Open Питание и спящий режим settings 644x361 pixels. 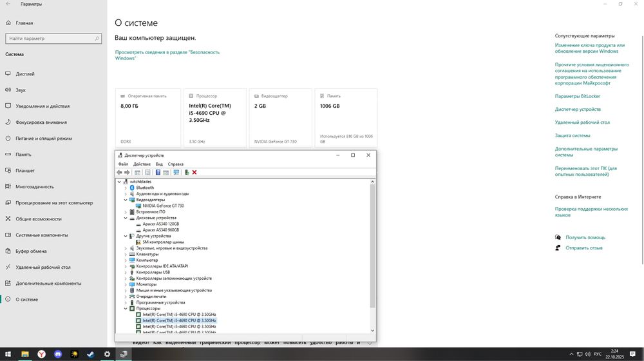[44, 139]
